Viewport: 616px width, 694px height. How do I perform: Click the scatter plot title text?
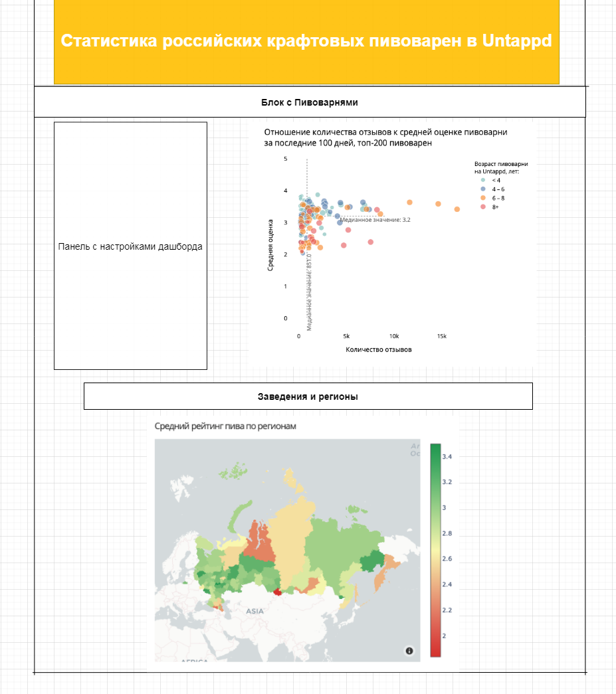[385, 137]
